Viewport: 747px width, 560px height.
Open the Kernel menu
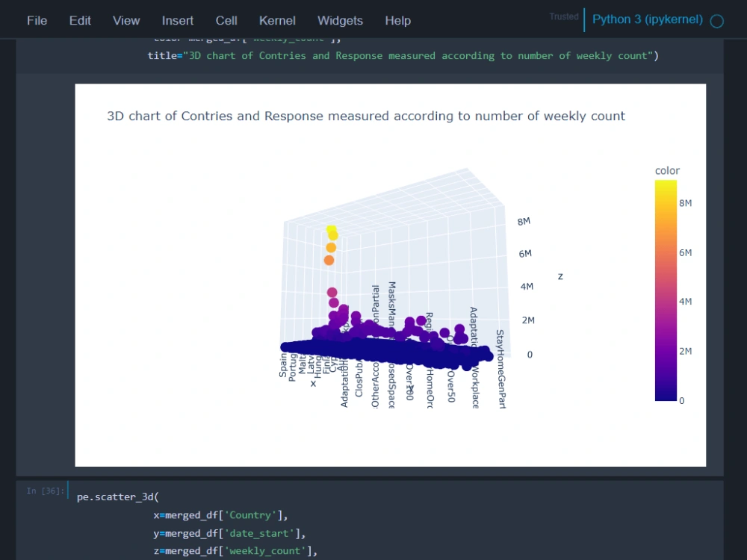click(277, 21)
